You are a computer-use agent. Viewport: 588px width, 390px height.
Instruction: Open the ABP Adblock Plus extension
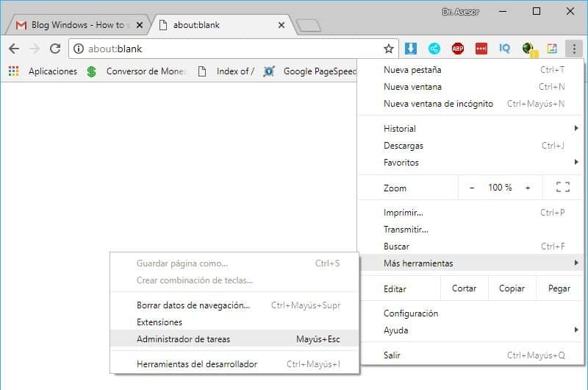[x=457, y=49]
